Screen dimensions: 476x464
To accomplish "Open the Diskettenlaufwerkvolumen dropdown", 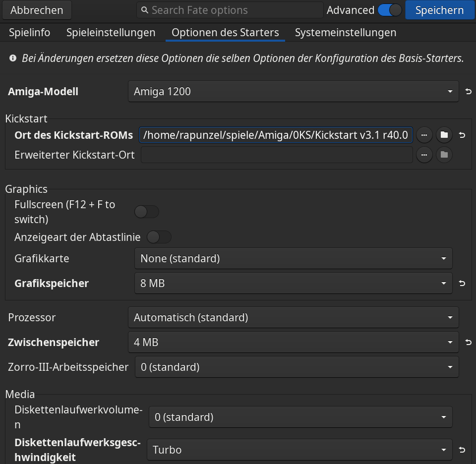I will click(x=300, y=417).
